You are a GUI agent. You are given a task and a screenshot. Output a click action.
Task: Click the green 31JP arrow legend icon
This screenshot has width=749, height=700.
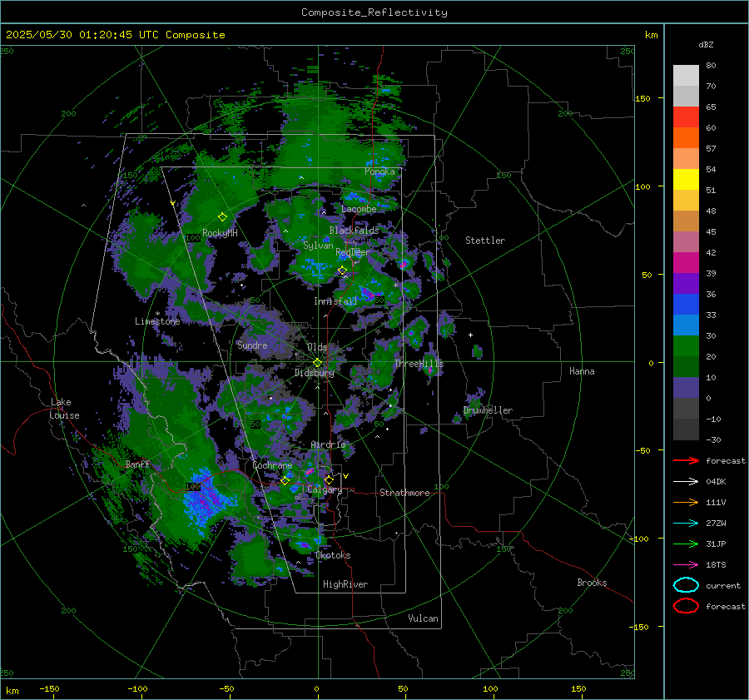coord(686,544)
